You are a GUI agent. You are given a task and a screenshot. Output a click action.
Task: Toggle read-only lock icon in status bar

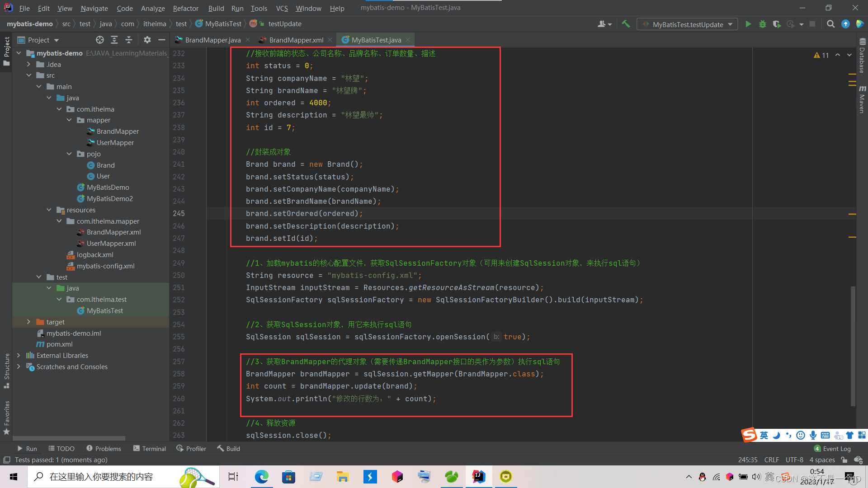coord(844,460)
